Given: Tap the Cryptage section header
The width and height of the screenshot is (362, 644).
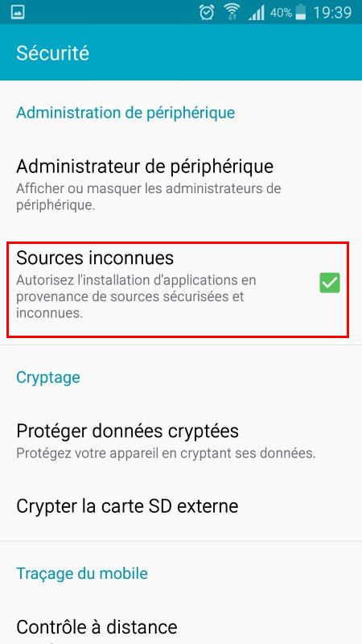Looking at the screenshot, I should [48, 377].
